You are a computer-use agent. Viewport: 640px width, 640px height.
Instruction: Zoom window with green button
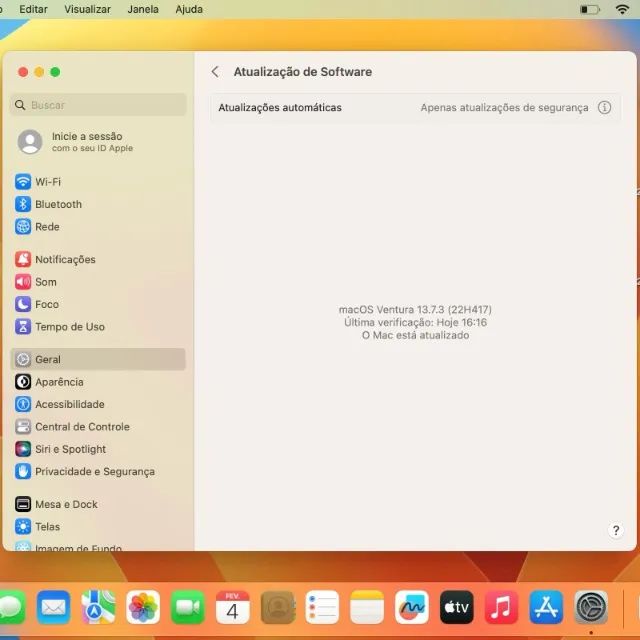tap(55, 72)
